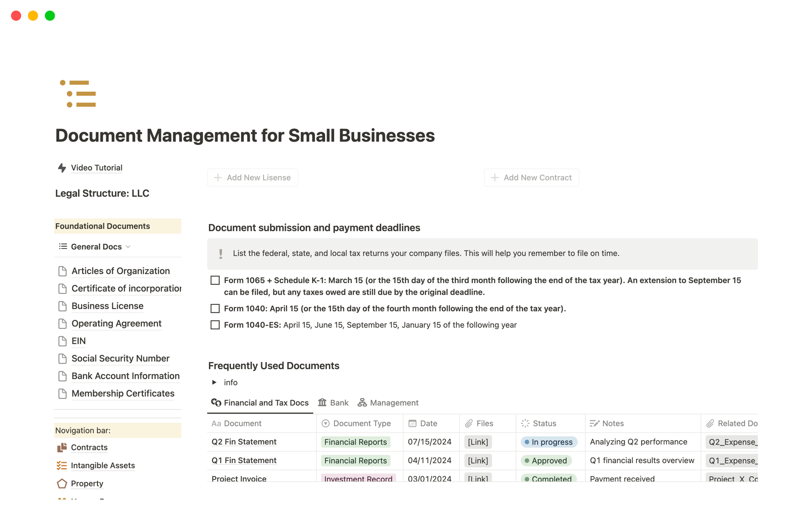Image resolution: width=812 pixels, height=508 pixels.
Task: Click the Property shield icon in the sidebar
Action: [x=62, y=483]
